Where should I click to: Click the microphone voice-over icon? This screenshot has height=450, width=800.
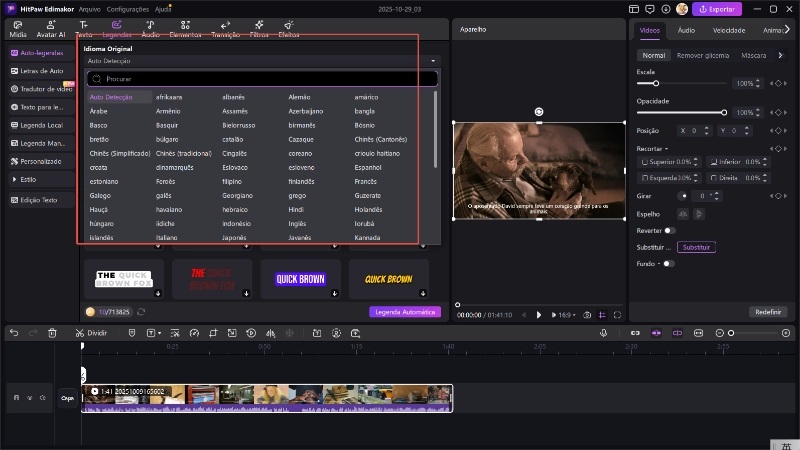[603, 332]
